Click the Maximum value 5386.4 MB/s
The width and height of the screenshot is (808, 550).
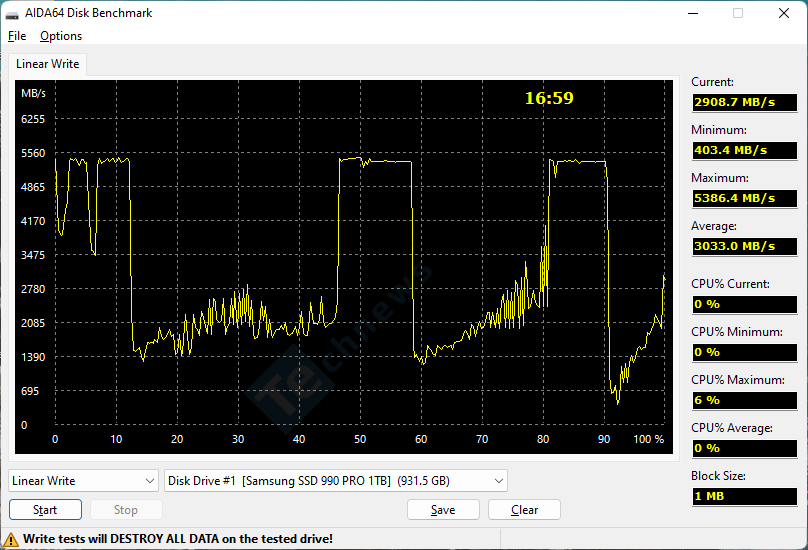coord(745,198)
